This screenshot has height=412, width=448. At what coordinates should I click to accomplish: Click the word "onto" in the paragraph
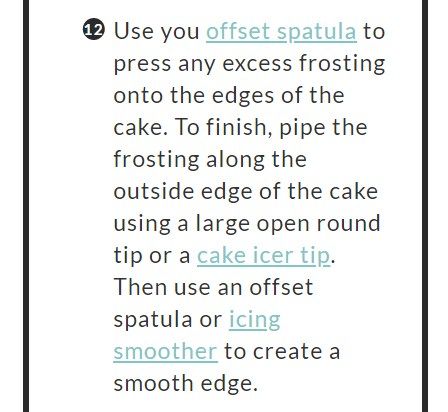click(x=139, y=96)
